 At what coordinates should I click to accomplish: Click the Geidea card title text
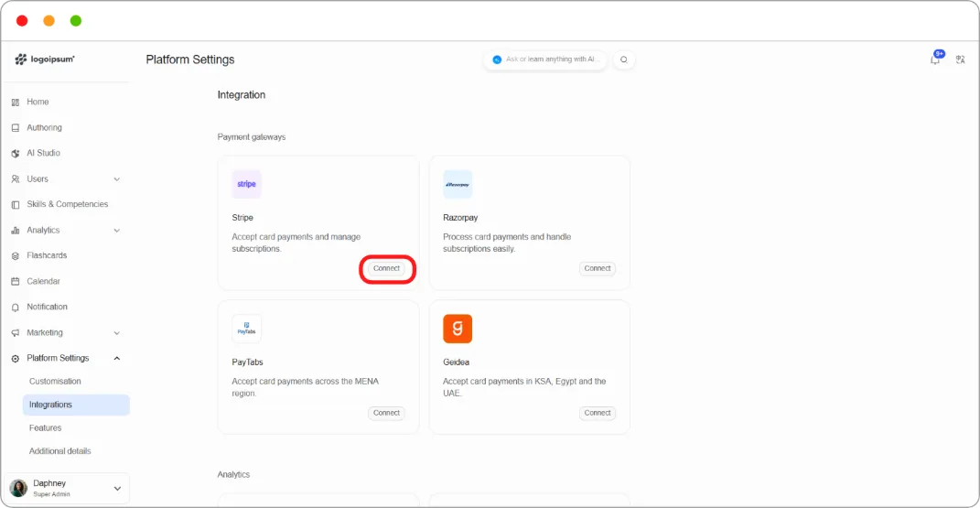457,362
